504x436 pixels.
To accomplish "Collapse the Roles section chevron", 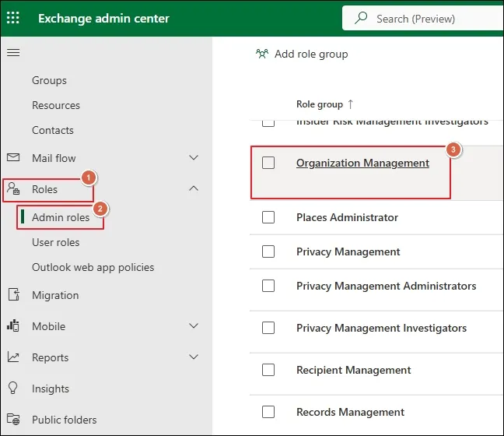I will click(x=194, y=188).
